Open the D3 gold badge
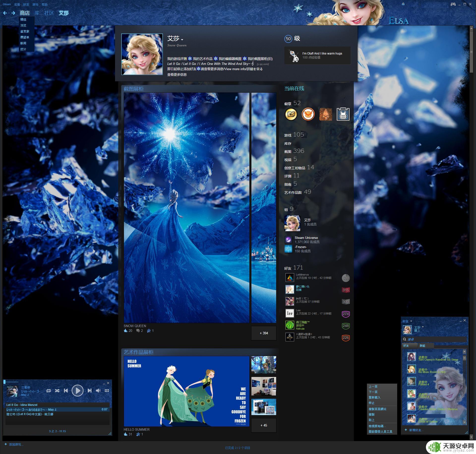The image size is (476, 454). (x=291, y=114)
